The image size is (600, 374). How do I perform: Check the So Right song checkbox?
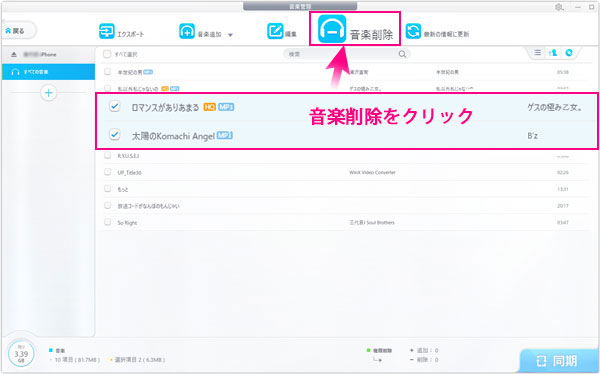click(108, 222)
